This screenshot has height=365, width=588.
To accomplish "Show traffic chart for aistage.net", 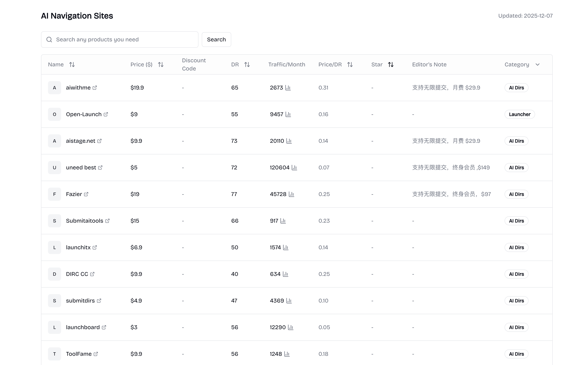I will click(289, 141).
